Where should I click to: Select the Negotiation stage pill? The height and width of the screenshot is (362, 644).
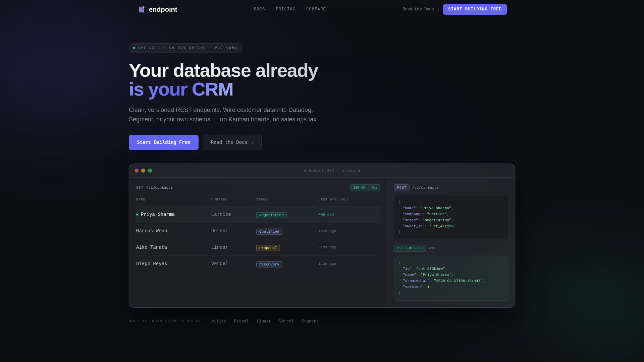click(271, 215)
